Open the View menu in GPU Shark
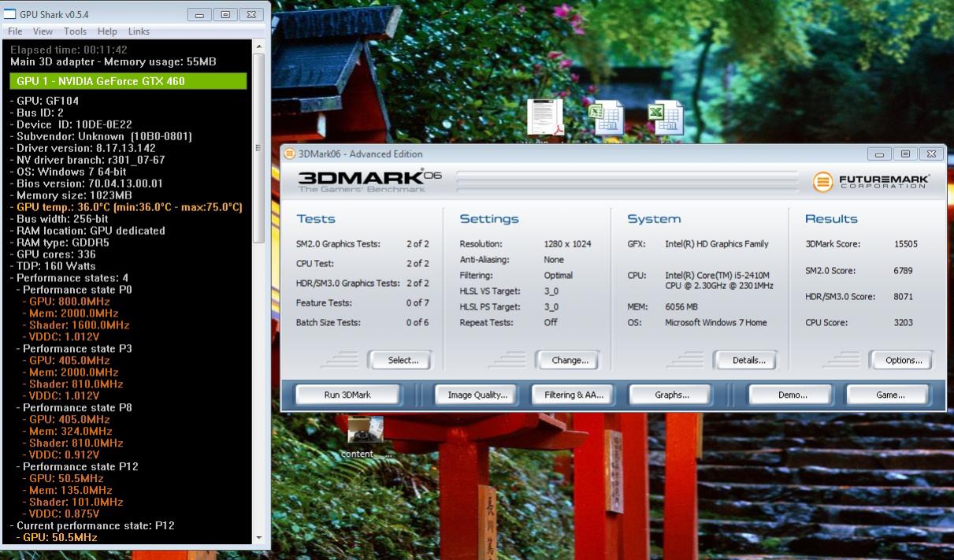 click(x=43, y=32)
